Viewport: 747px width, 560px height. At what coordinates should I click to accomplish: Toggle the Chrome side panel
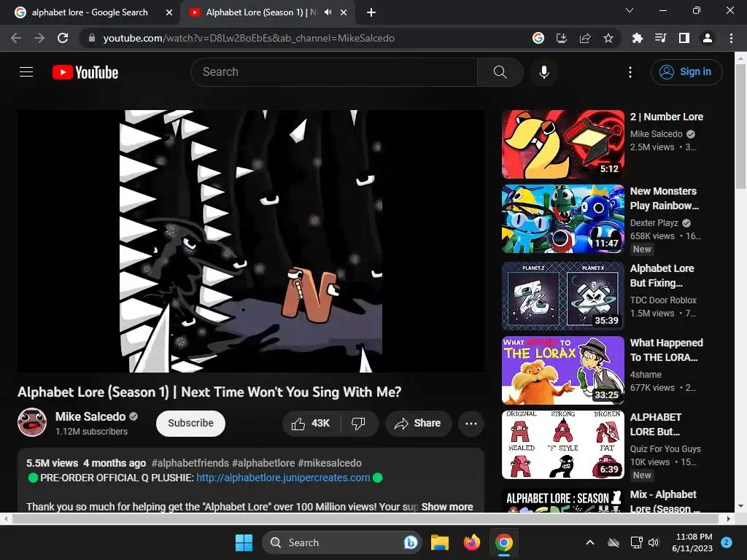[x=684, y=38]
